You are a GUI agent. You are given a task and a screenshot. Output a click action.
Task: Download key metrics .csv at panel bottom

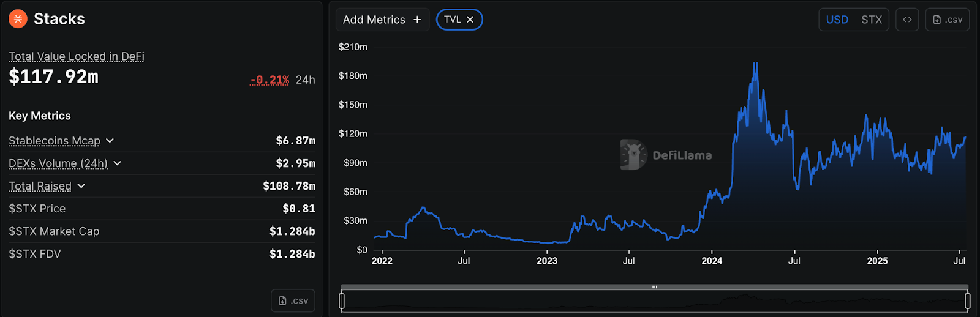(293, 300)
